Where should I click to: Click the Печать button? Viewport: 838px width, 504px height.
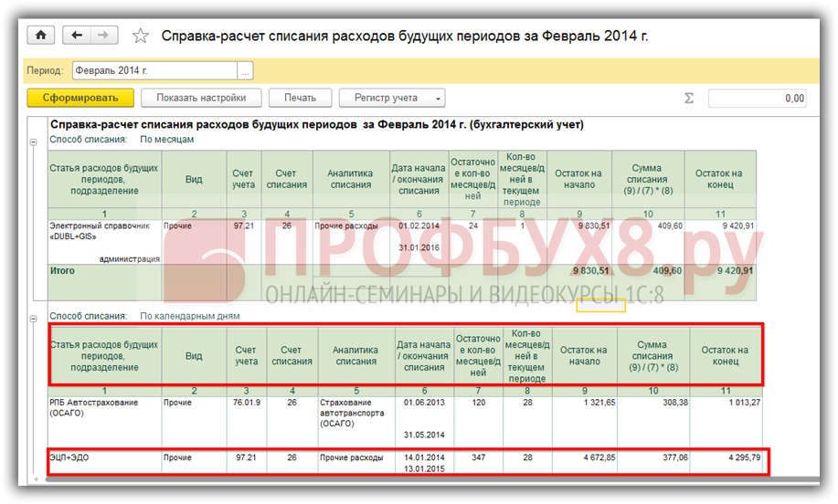[x=300, y=98]
